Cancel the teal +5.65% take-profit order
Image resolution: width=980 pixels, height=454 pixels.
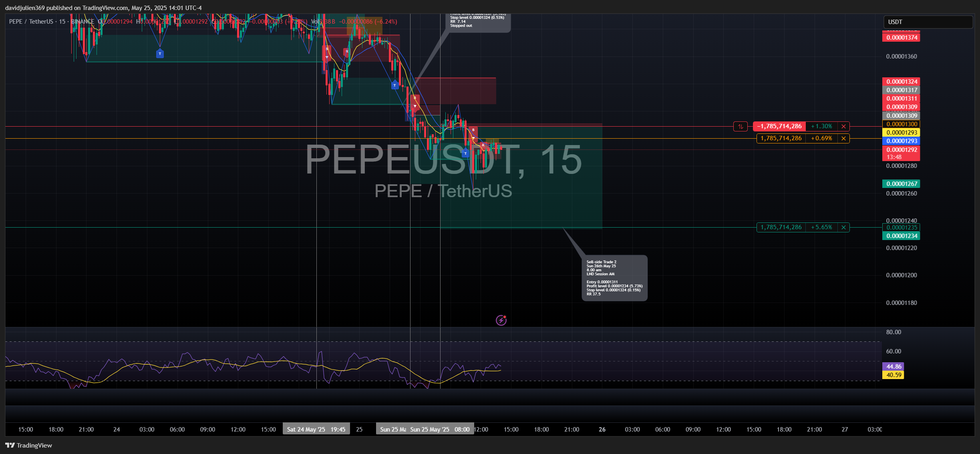pyautogui.click(x=843, y=227)
